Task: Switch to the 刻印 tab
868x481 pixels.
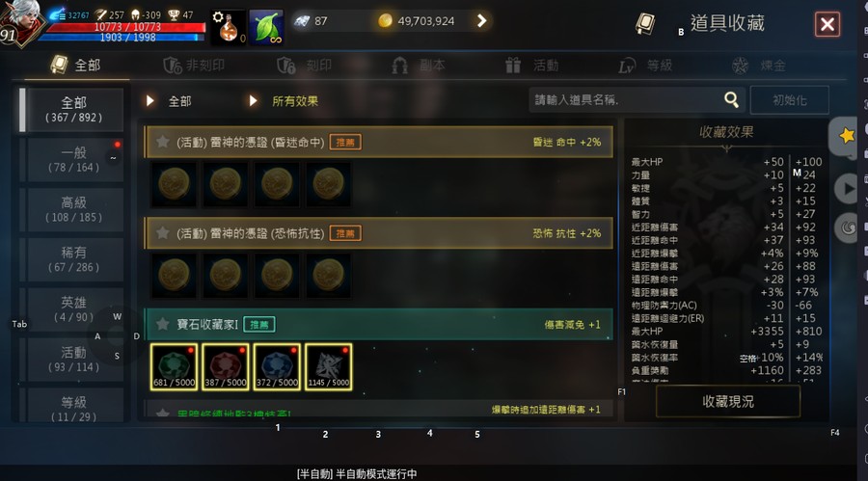Action: coord(305,66)
